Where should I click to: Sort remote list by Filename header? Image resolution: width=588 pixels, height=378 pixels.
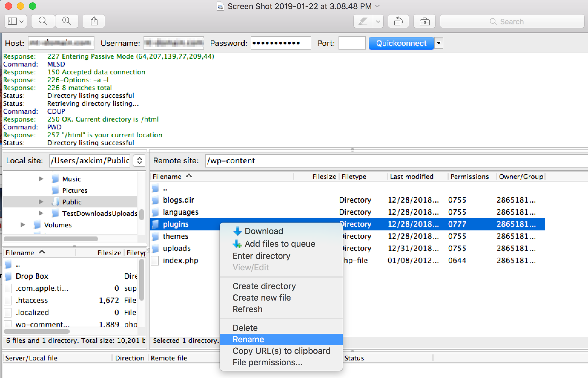coord(222,177)
